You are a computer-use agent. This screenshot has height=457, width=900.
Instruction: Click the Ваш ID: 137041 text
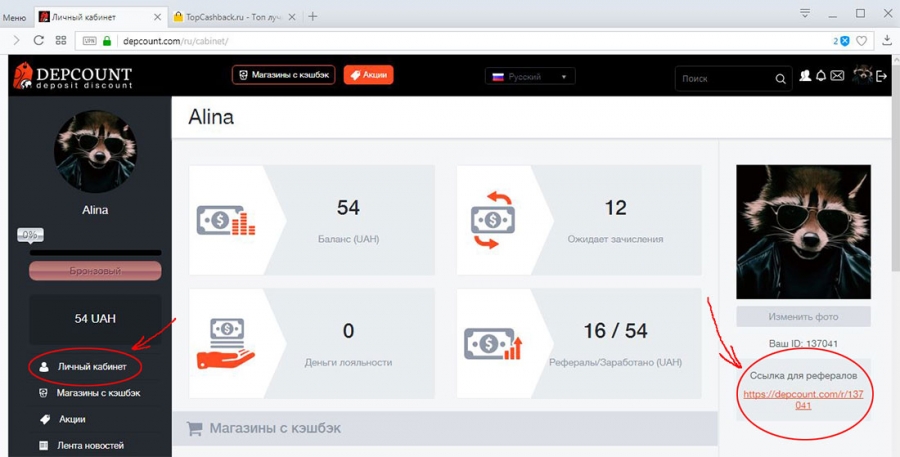pyautogui.click(x=804, y=344)
